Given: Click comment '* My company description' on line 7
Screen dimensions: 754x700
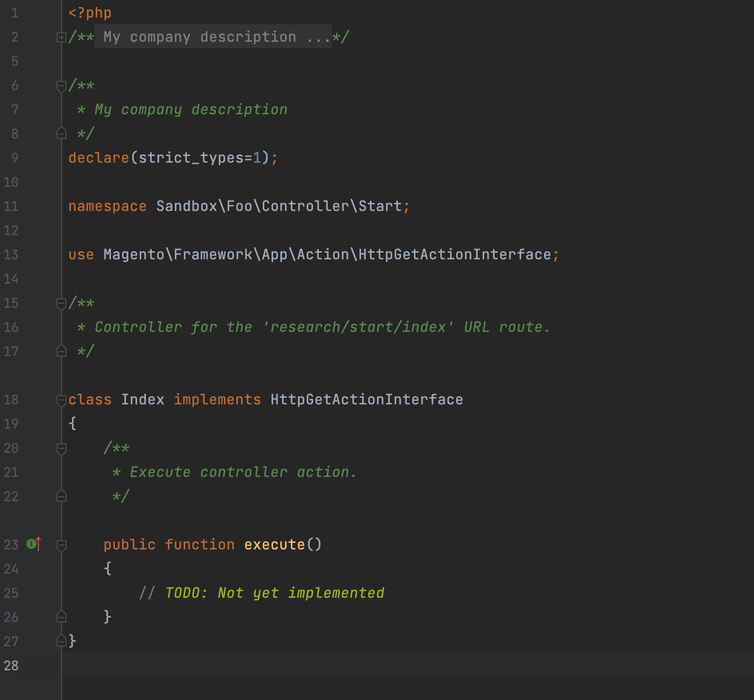Looking at the screenshot, I should 182,109.
